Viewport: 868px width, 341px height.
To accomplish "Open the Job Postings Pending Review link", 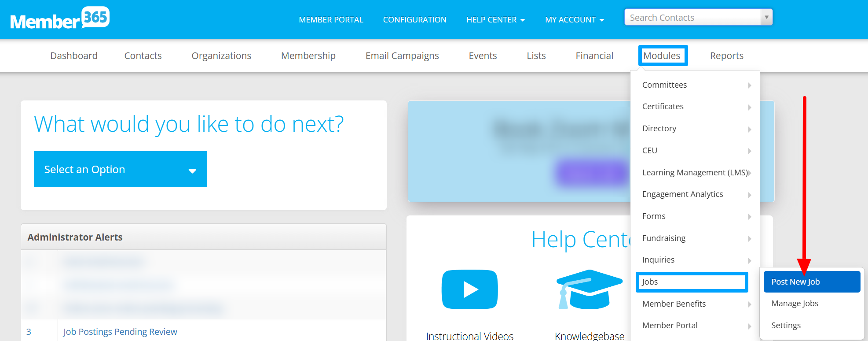I will click(120, 332).
